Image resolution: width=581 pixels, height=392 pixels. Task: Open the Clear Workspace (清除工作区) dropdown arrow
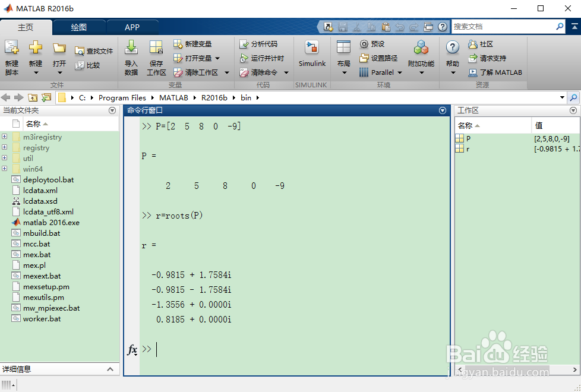227,72
